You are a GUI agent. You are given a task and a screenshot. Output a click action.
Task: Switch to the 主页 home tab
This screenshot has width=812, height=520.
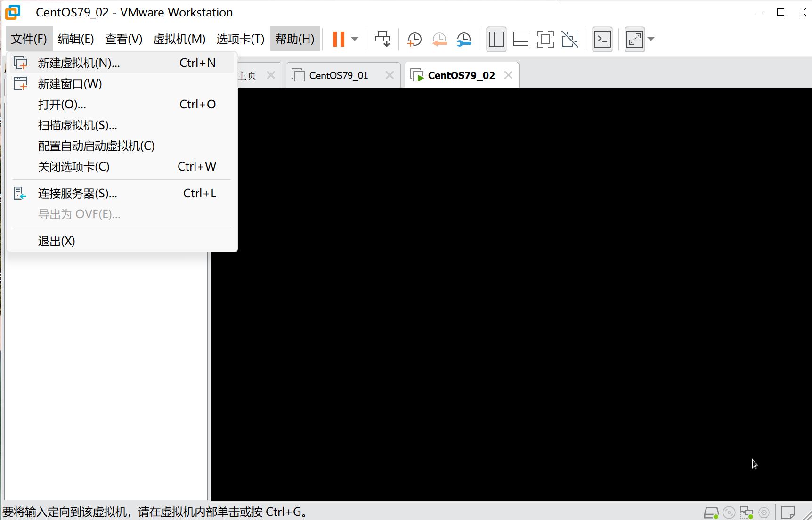pyautogui.click(x=247, y=75)
